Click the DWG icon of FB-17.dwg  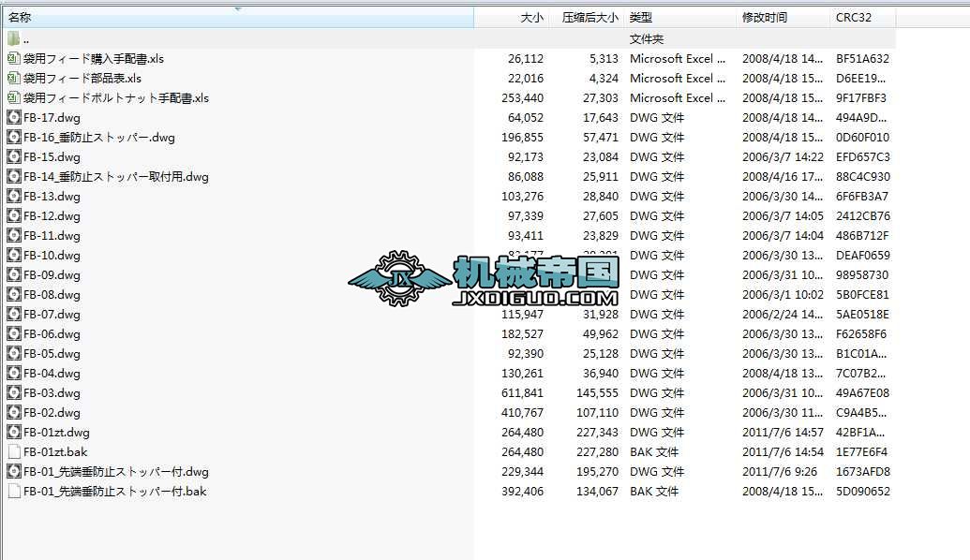coord(14,117)
